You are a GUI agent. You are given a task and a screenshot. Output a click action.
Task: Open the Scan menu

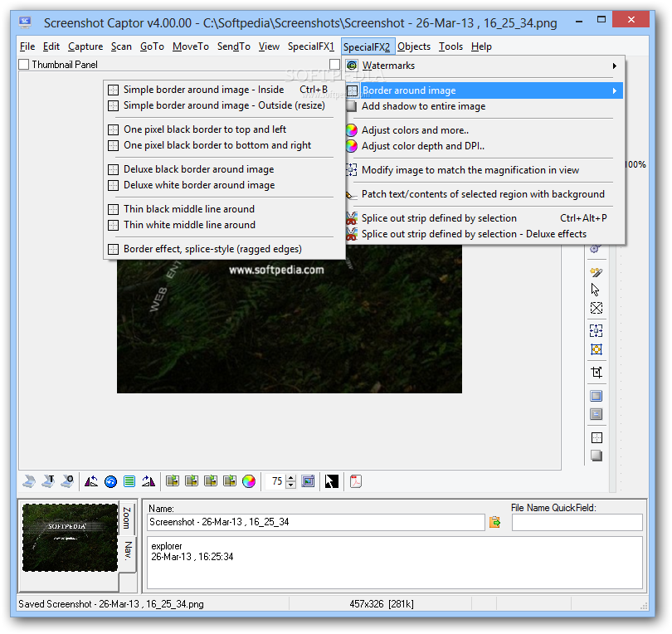pyautogui.click(x=121, y=46)
